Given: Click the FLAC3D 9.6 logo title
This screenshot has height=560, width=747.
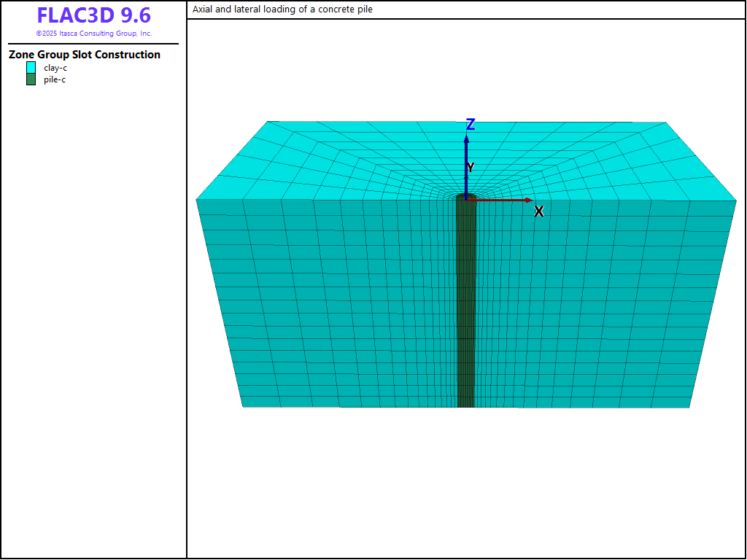Looking at the screenshot, I should (x=93, y=16).
